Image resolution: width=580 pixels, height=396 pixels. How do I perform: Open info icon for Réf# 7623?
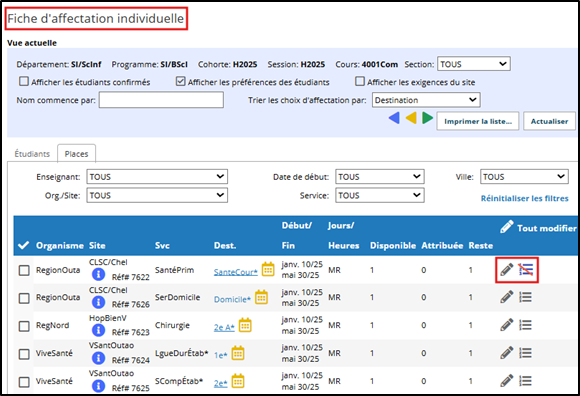tap(98, 330)
